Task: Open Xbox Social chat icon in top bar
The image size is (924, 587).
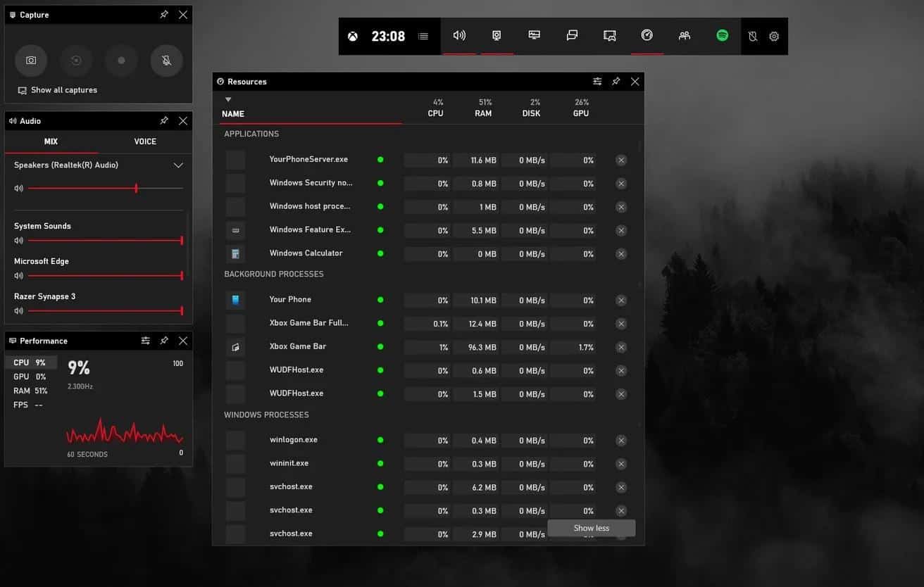Action: (x=572, y=35)
